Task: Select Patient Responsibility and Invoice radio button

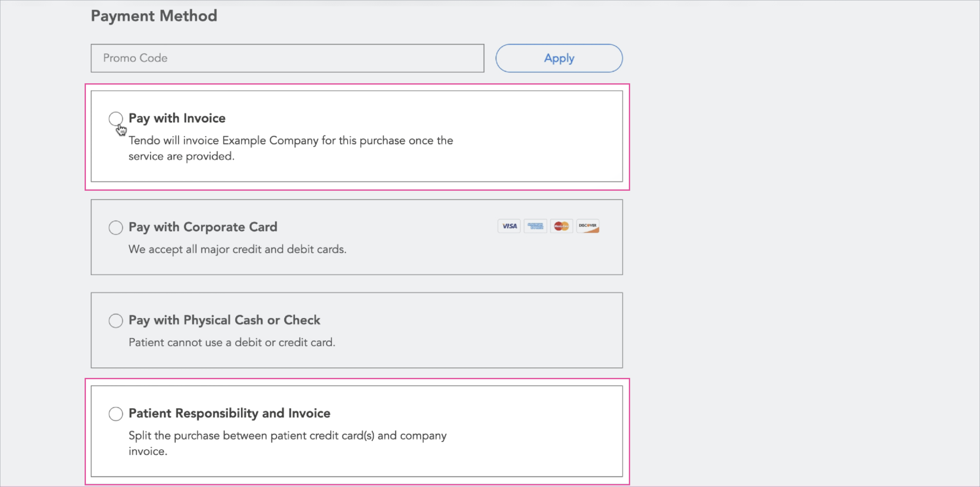Action: tap(116, 414)
